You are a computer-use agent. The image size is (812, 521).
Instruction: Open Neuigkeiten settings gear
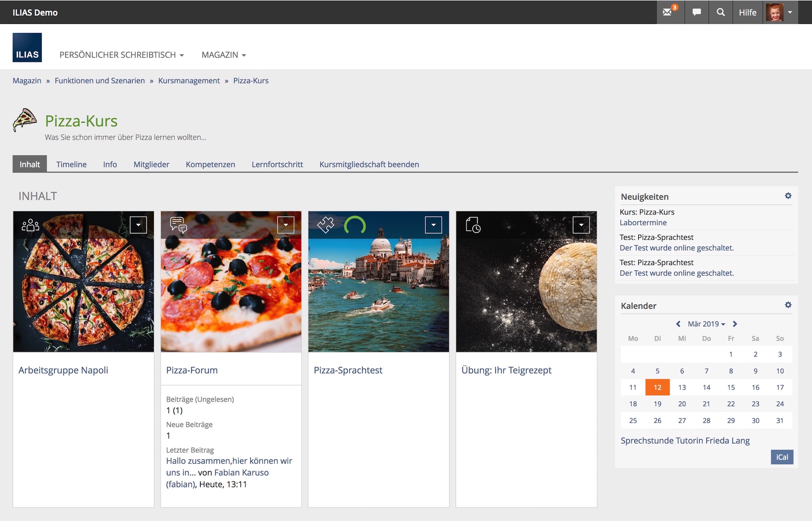click(788, 196)
